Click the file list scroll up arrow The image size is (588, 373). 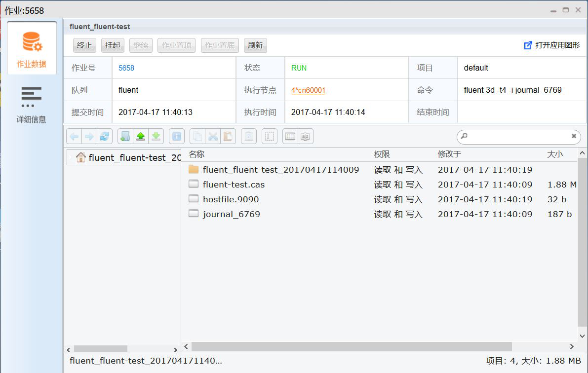[582, 153]
